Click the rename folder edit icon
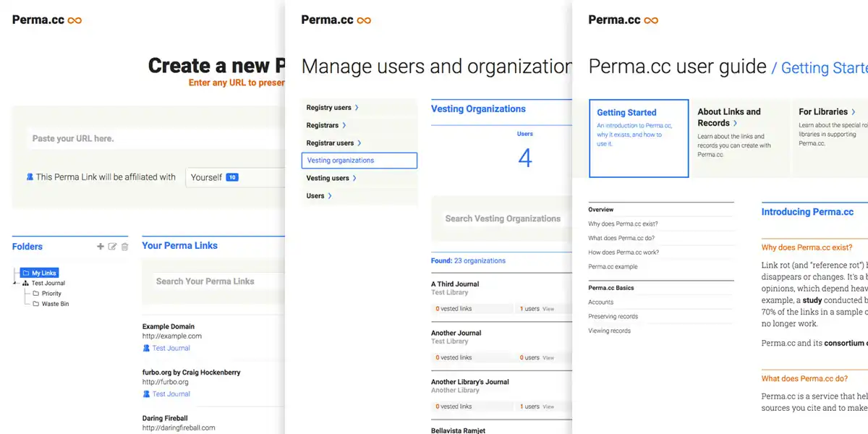 tap(112, 247)
